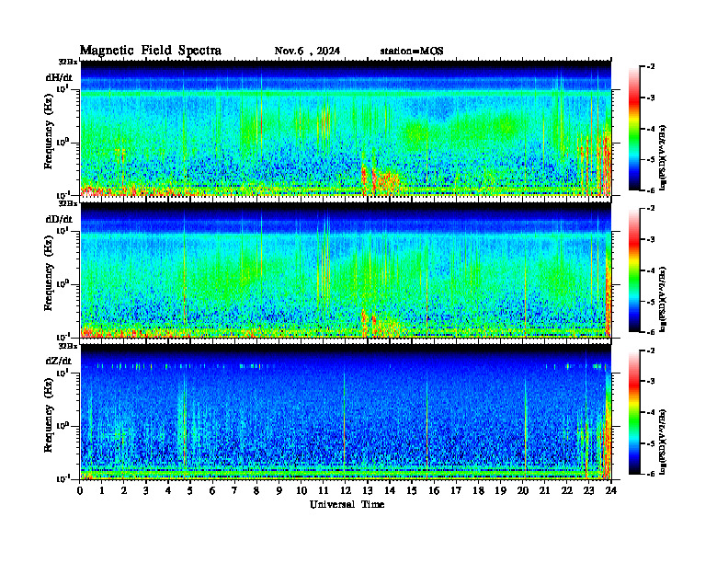The image size is (728, 563).
Task: Click the '16' hour tick label
Action: [x=434, y=490]
